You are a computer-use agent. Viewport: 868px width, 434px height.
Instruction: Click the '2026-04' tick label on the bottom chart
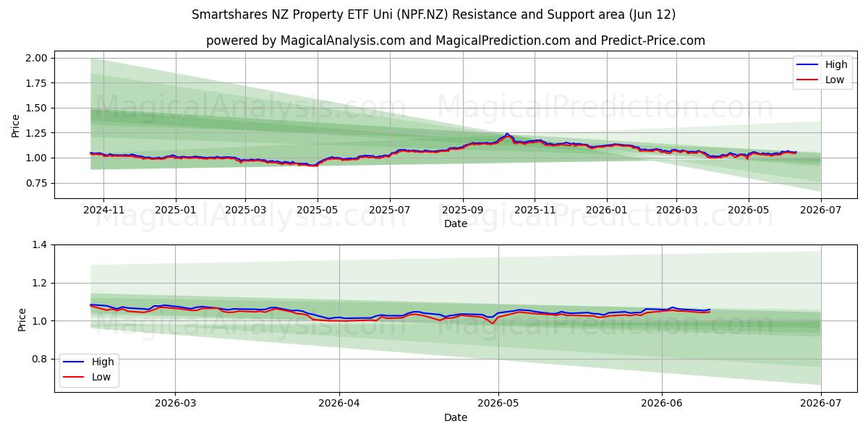[x=339, y=404]
